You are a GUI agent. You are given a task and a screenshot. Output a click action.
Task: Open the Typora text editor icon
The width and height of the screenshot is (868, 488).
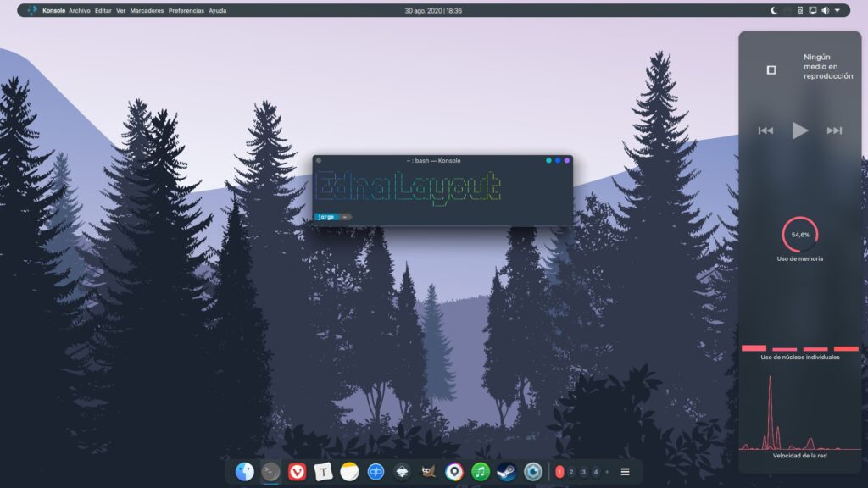tap(323, 472)
